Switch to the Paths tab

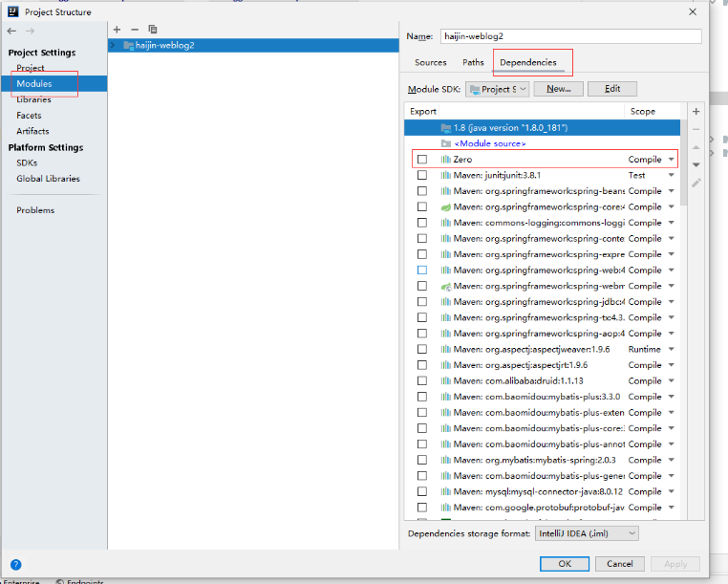point(473,62)
